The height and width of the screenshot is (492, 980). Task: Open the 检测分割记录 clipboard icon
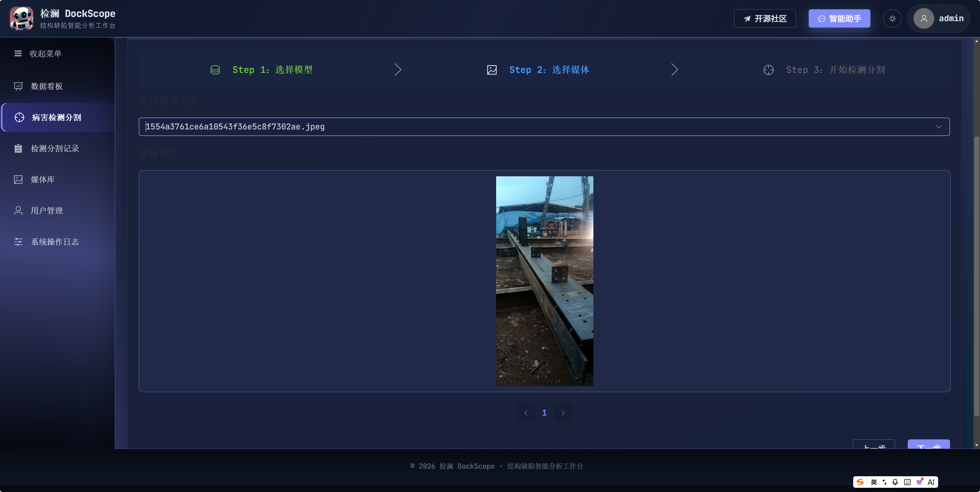click(x=18, y=149)
